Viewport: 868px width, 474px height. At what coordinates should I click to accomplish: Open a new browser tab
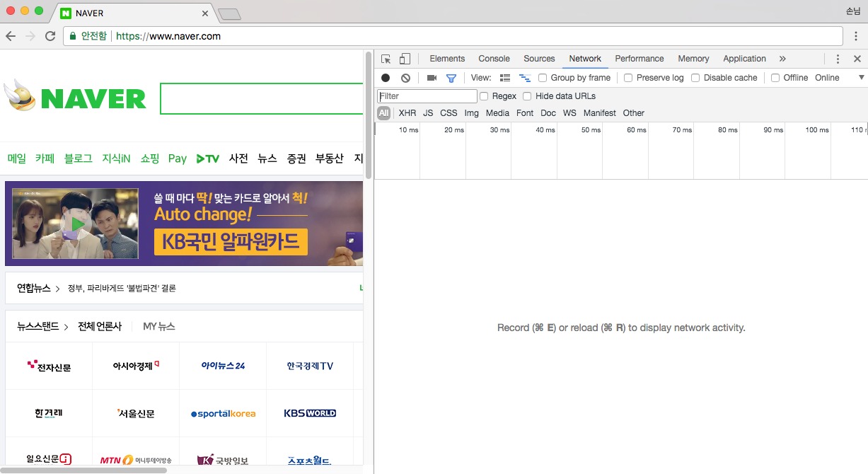(x=229, y=13)
